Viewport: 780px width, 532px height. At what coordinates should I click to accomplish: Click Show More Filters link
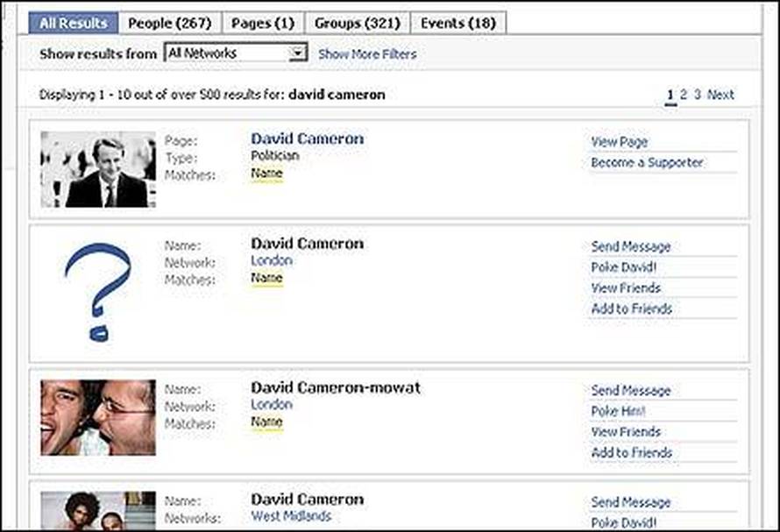pyautogui.click(x=367, y=54)
